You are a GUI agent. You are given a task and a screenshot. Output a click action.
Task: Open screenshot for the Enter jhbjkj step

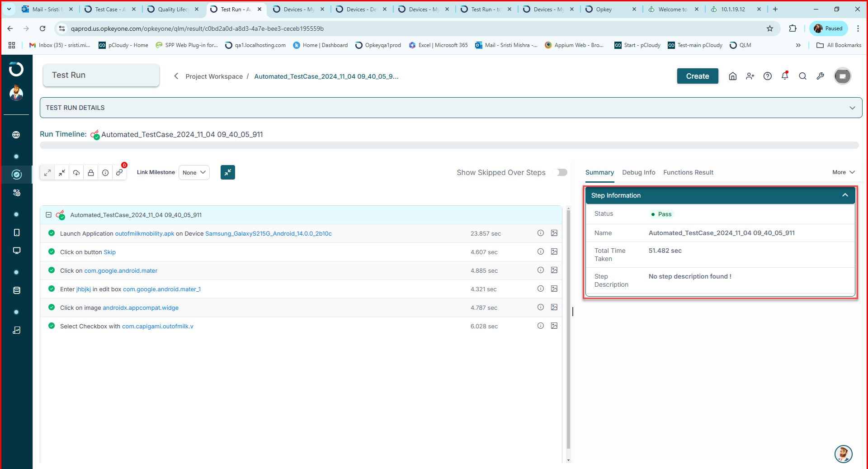(x=554, y=289)
